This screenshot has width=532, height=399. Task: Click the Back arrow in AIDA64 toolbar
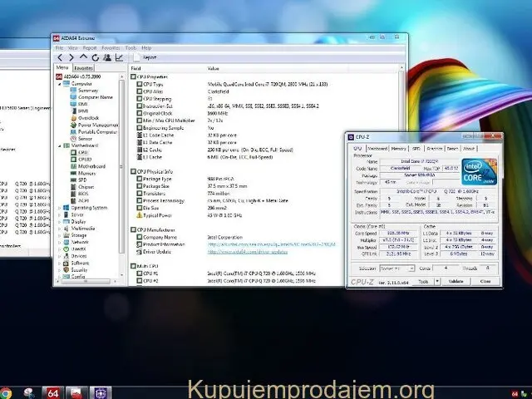click(60, 57)
